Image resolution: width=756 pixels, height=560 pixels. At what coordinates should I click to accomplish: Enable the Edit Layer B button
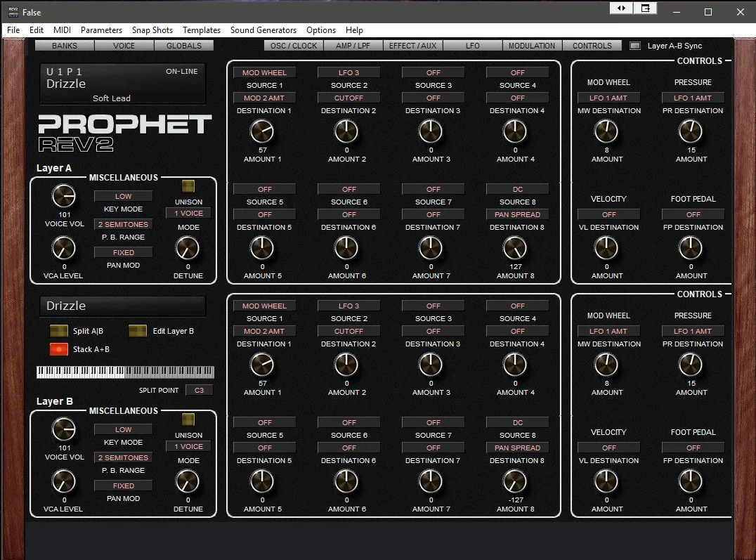(x=138, y=331)
